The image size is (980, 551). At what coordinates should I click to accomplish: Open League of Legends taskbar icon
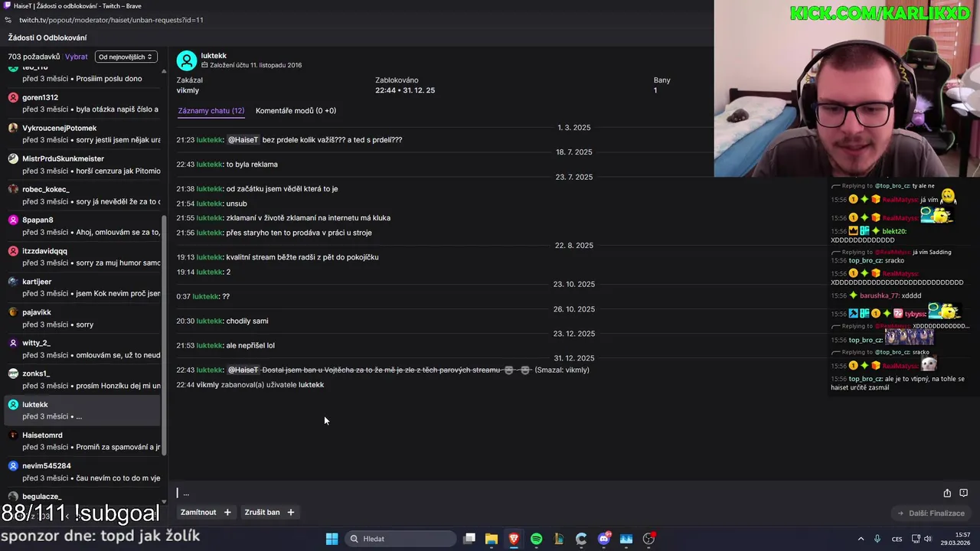click(x=559, y=539)
